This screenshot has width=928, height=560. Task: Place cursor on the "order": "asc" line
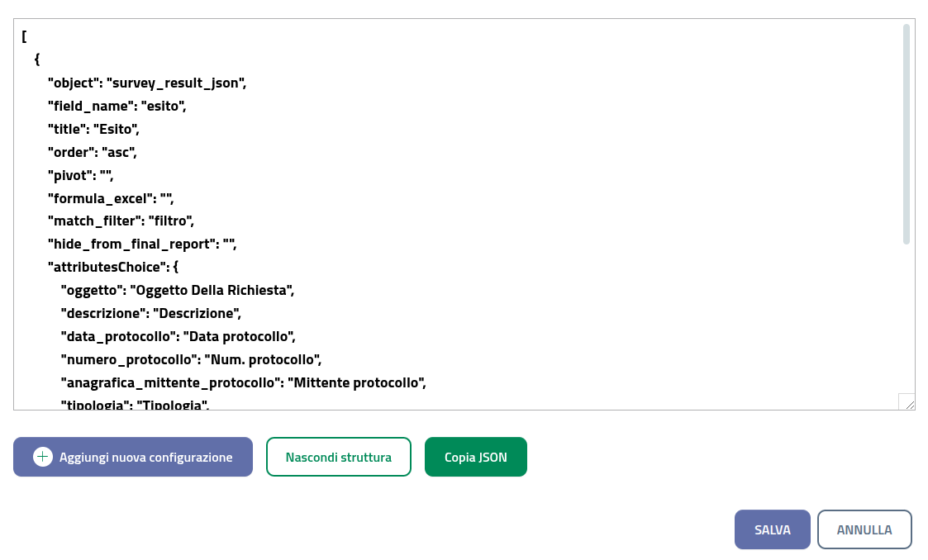92,152
